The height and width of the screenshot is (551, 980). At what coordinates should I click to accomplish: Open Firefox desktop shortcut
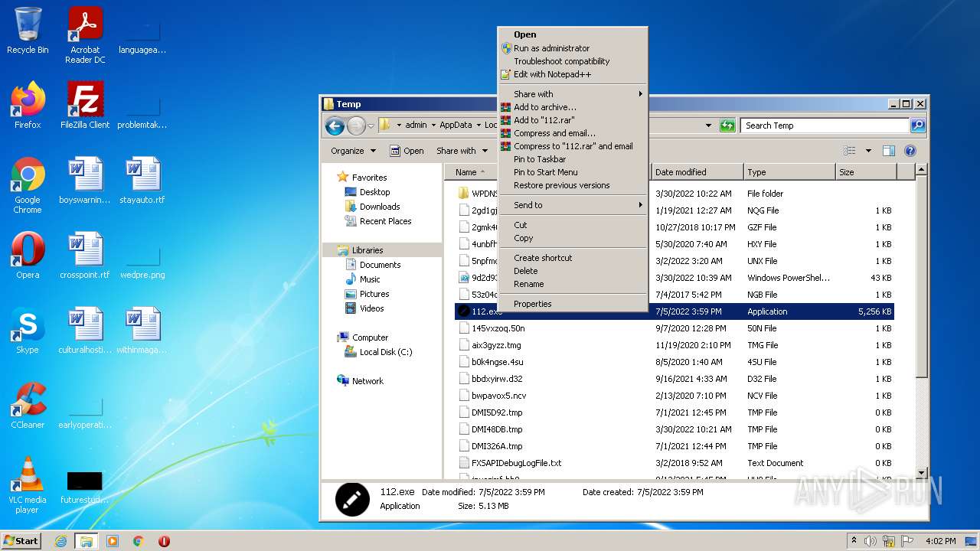tap(28, 106)
